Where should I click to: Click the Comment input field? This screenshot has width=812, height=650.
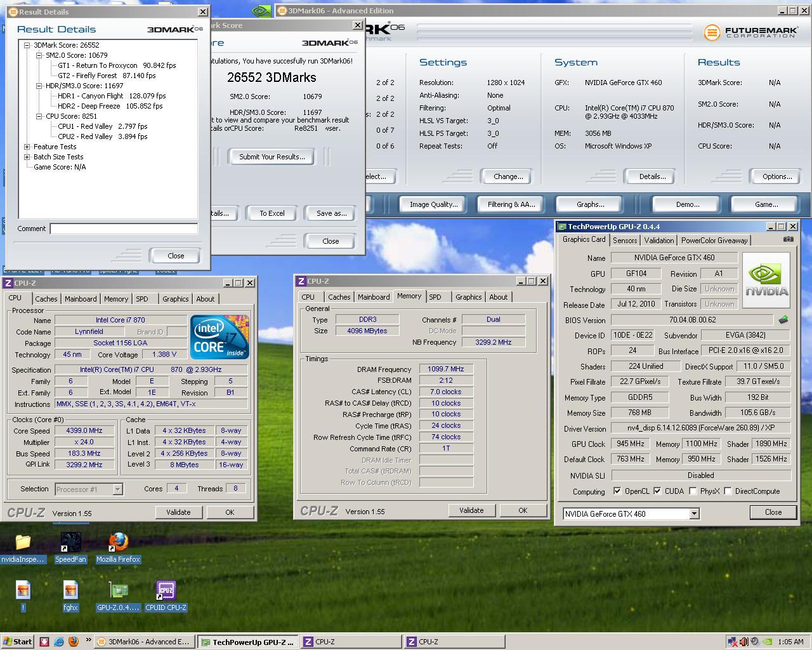[x=124, y=229]
